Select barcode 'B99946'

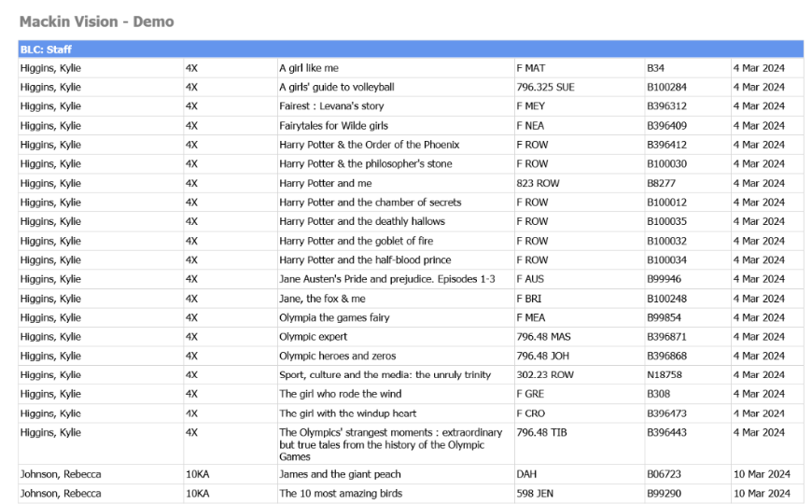point(664,279)
